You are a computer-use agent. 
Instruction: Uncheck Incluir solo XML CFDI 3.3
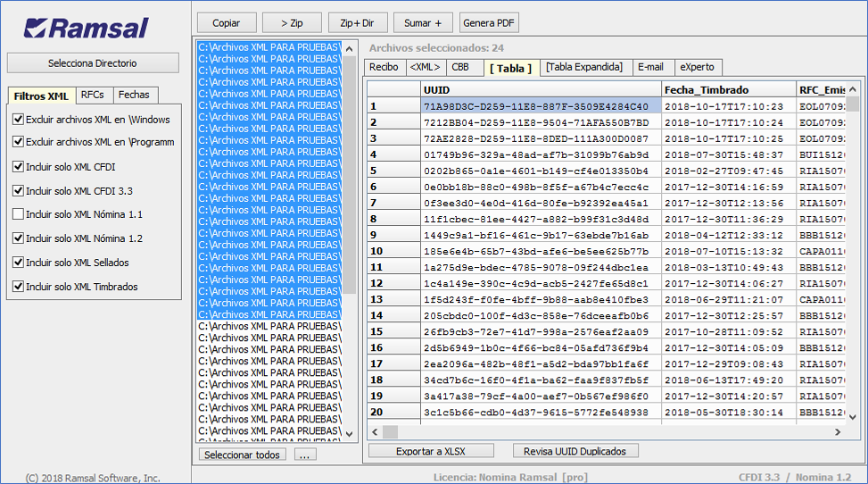[18, 191]
